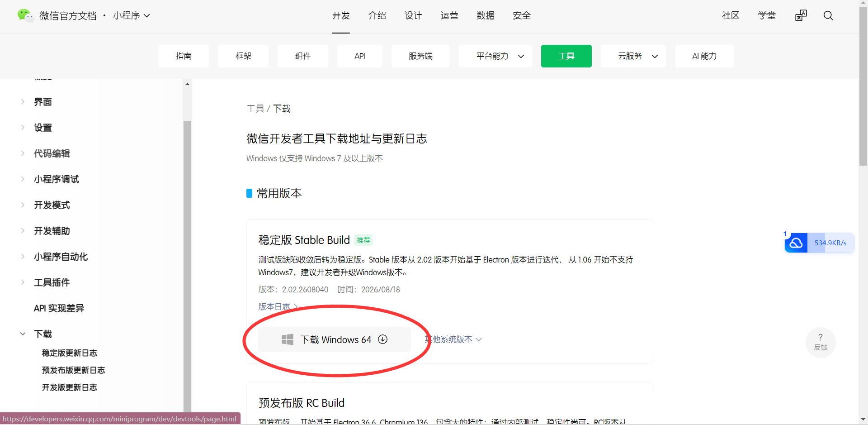Open the 数据 top menu

point(486,16)
